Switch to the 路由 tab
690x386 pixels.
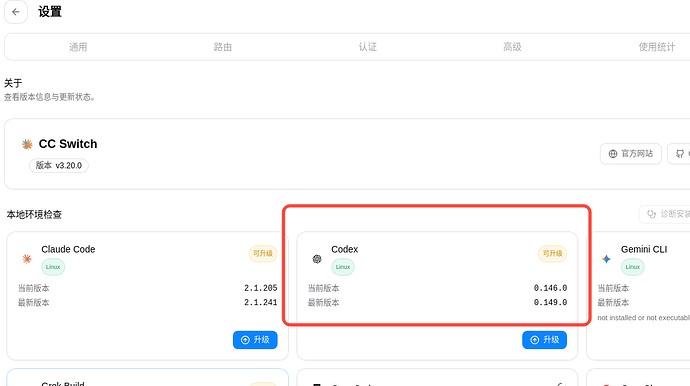223,47
